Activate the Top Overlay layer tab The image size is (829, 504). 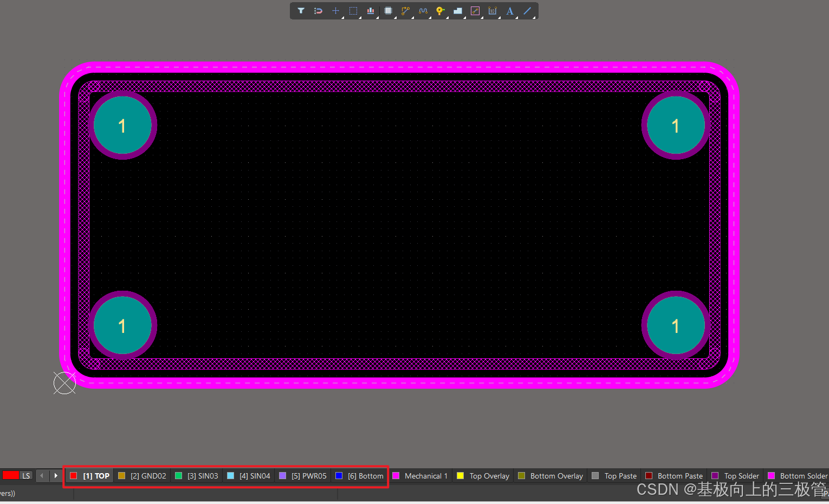point(483,476)
